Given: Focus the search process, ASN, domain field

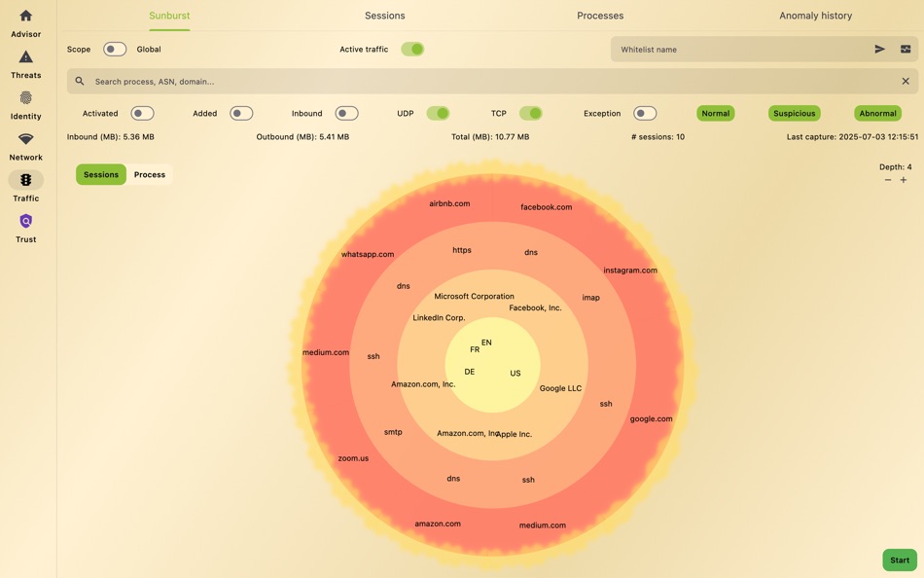Looking at the screenshot, I should 492,82.
